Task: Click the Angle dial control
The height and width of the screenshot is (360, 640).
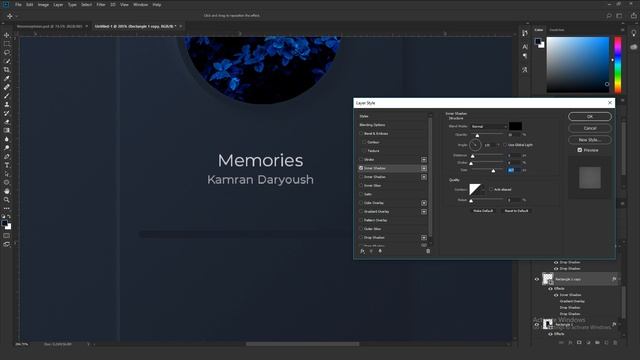Action: (475, 145)
